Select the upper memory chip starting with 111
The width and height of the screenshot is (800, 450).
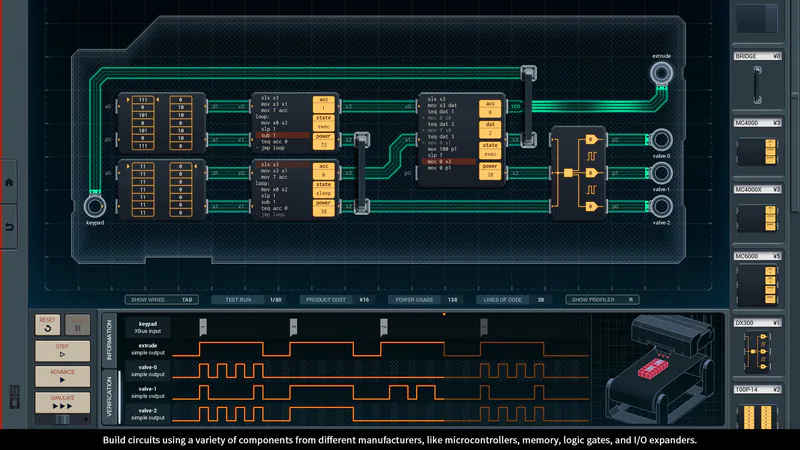point(162,123)
